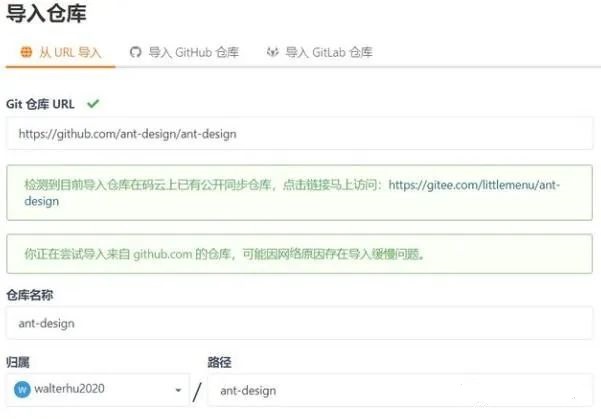Click the GitHub logo icon
601x419 pixels.
136,52
